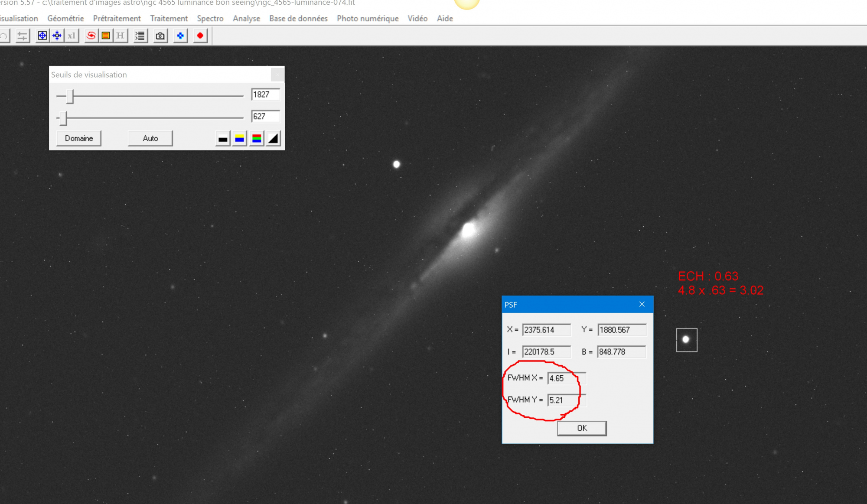Click the Domaine button
Screen dimensions: 867x504
tap(79, 138)
